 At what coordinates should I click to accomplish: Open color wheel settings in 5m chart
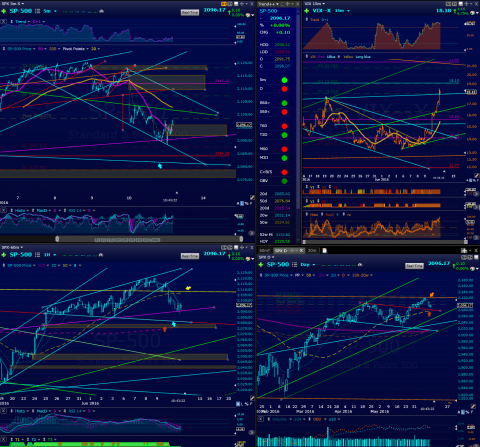(x=248, y=15)
